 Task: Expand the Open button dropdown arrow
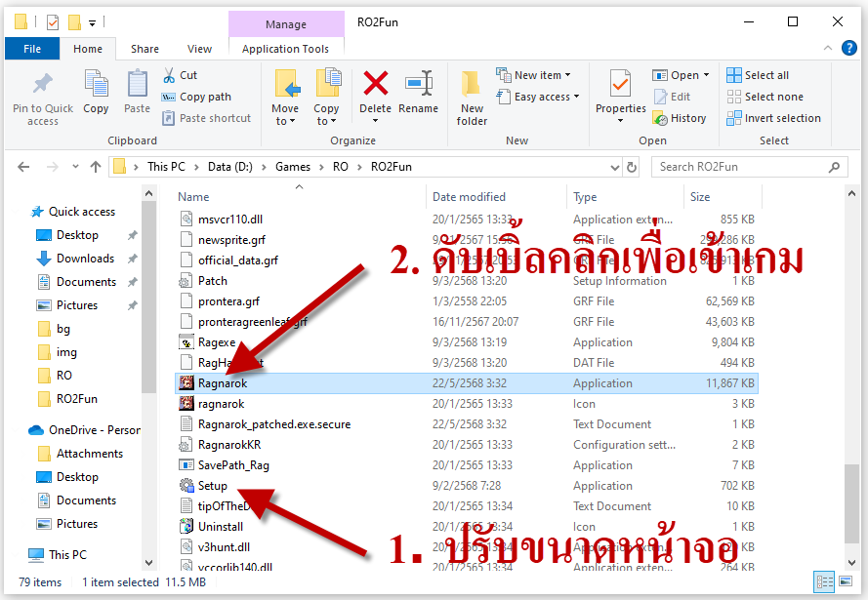706,75
